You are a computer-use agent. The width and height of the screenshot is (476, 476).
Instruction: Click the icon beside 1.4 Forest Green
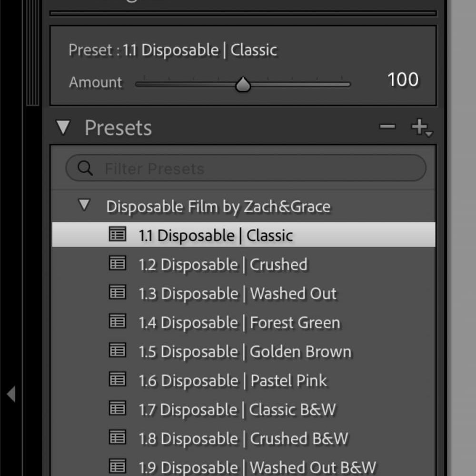click(117, 322)
